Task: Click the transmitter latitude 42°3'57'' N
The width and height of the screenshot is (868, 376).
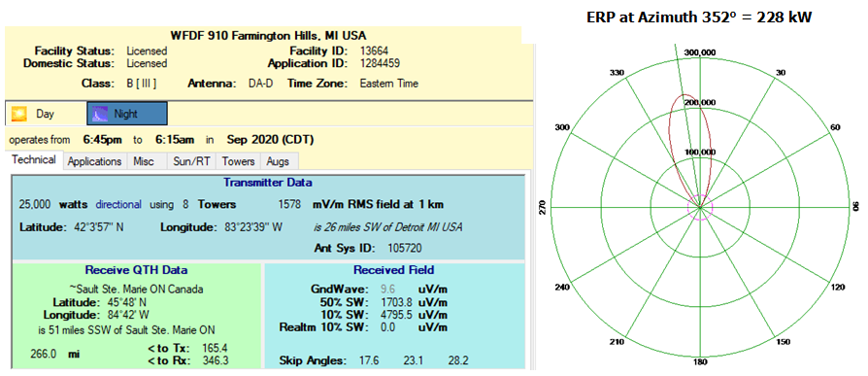Action: coord(98,227)
